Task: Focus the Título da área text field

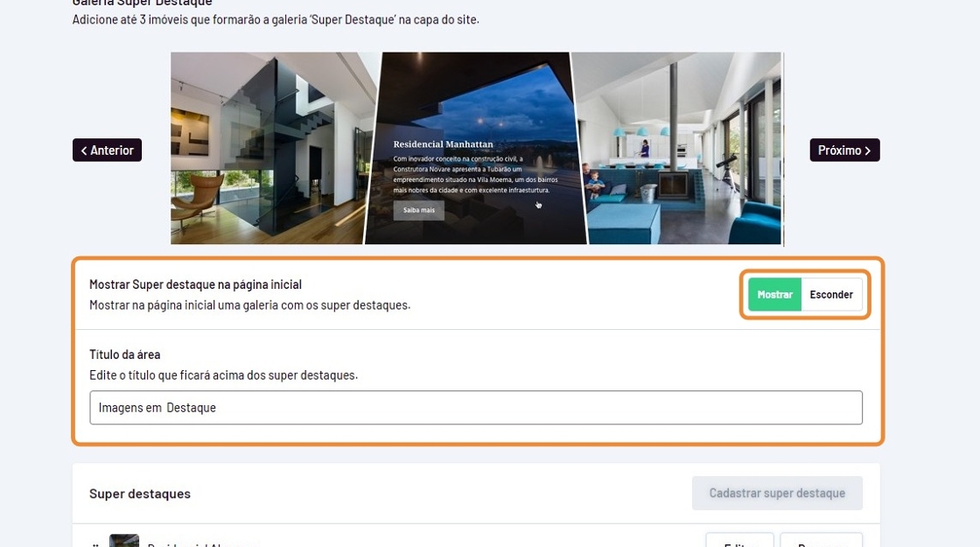Action: tap(476, 408)
